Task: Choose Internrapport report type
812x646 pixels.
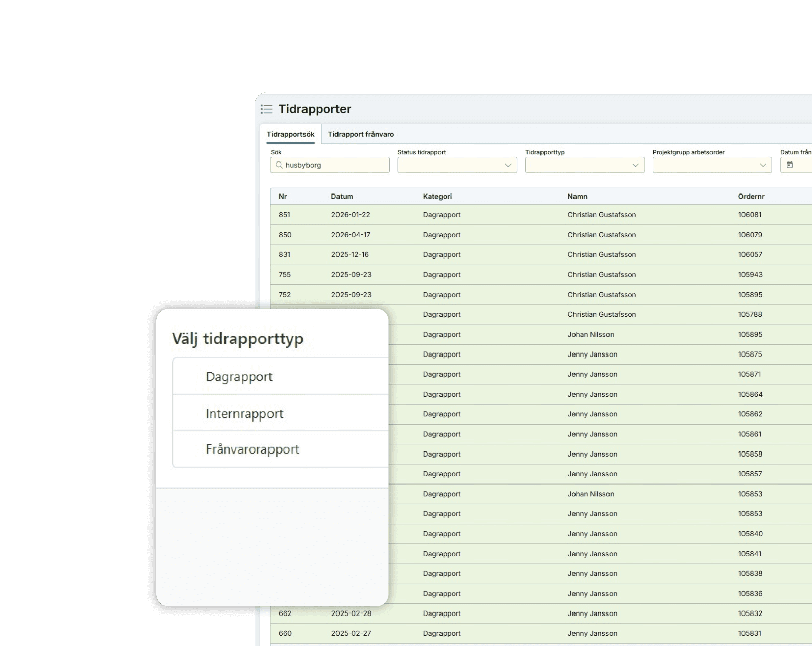Action: 280,413
